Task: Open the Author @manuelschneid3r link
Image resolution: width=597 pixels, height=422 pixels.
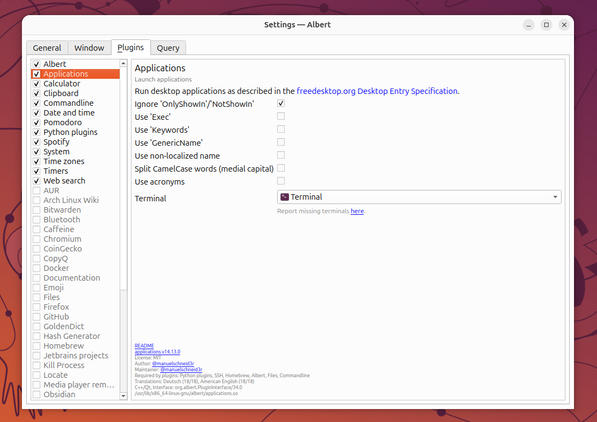Action: [173, 363]
